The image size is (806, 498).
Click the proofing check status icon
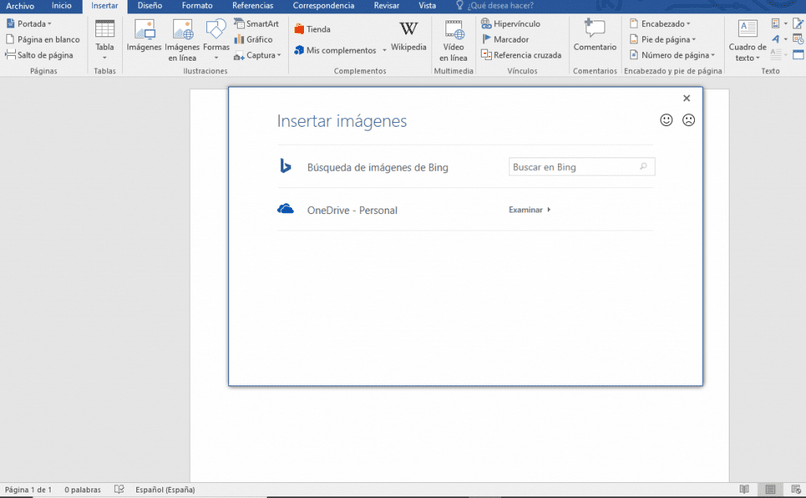coord(119,489)
